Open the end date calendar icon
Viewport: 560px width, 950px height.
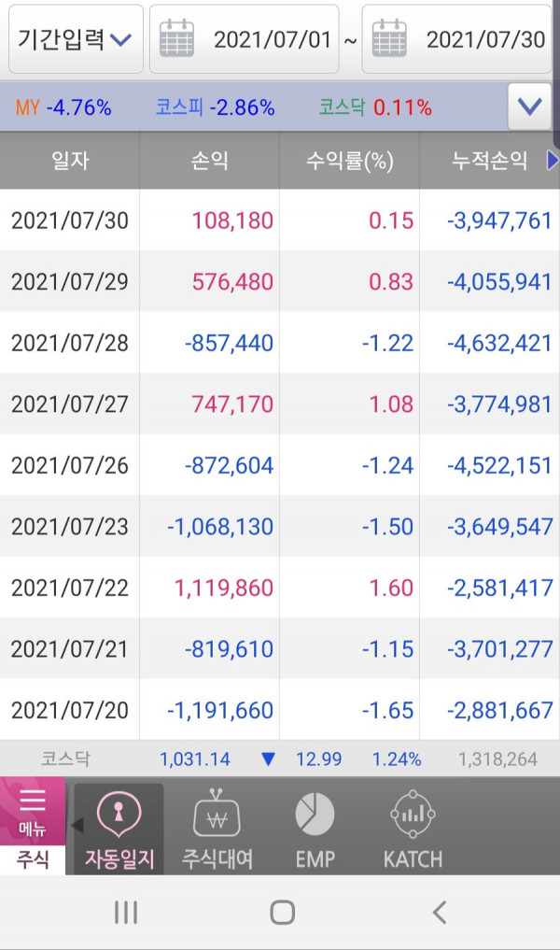[388, 38]
